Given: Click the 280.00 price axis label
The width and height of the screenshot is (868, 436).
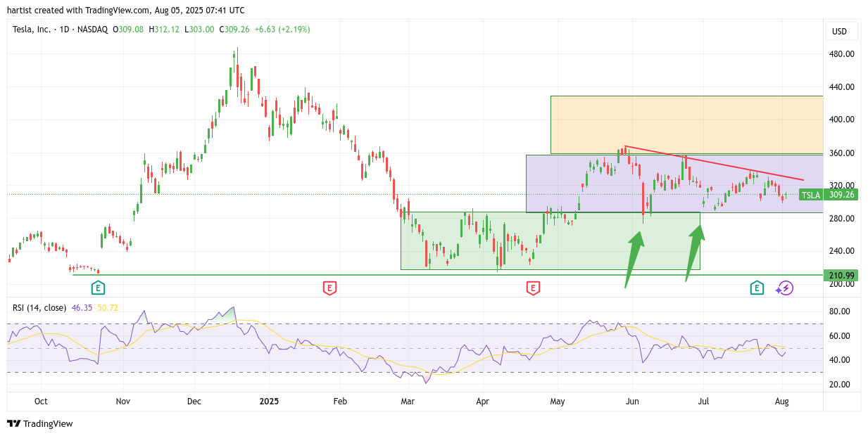Looking at the screenshot, I should pos(843,219).
